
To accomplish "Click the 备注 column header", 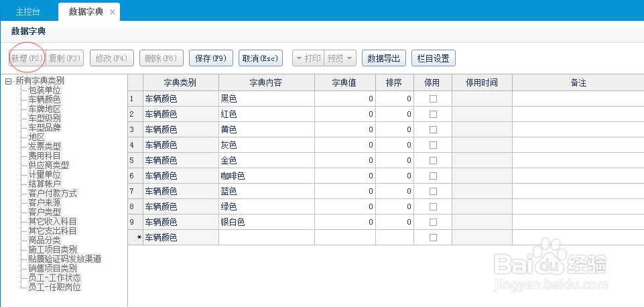I will [x=578, y=82].
